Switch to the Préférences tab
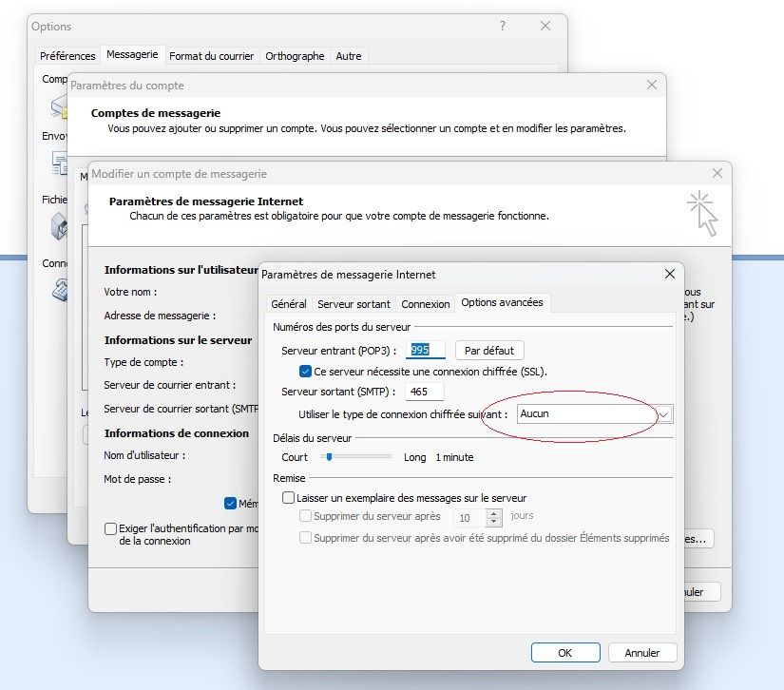The width and height of the screenshot is (784, 690). pyautogui.click(x=67, y=56)
